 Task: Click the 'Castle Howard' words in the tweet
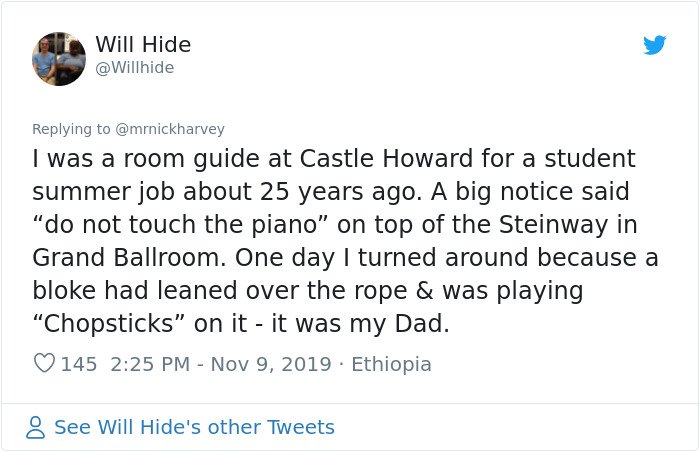point(386,158)
